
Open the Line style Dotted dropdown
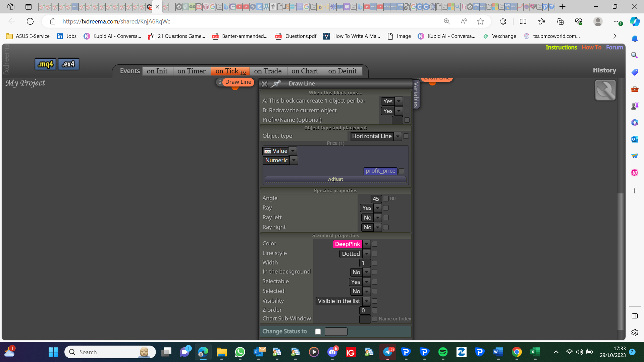pos(367,254)
